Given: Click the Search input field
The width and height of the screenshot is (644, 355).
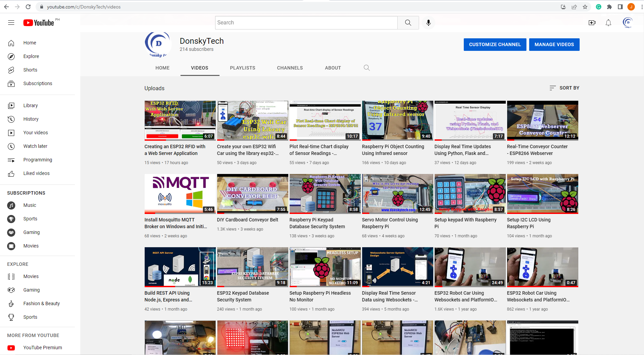Looking at the screenshot, I should [x=306, y=23].
